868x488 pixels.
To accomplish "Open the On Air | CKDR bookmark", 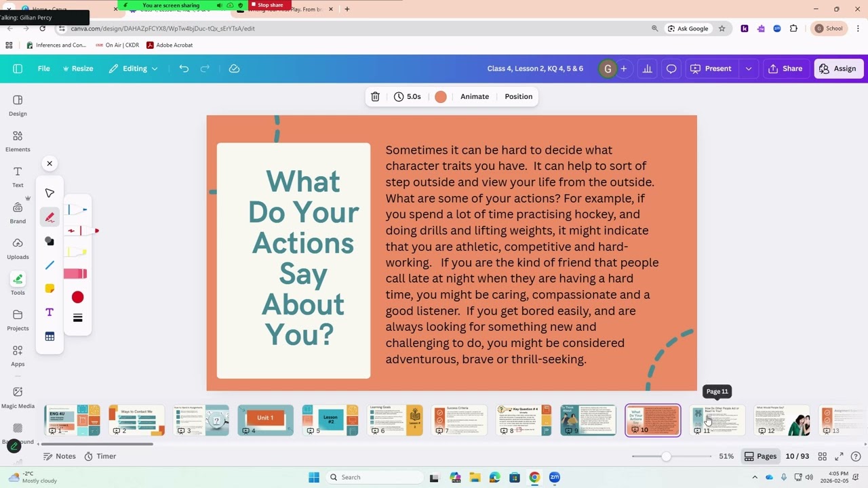I will click(117, 45).
